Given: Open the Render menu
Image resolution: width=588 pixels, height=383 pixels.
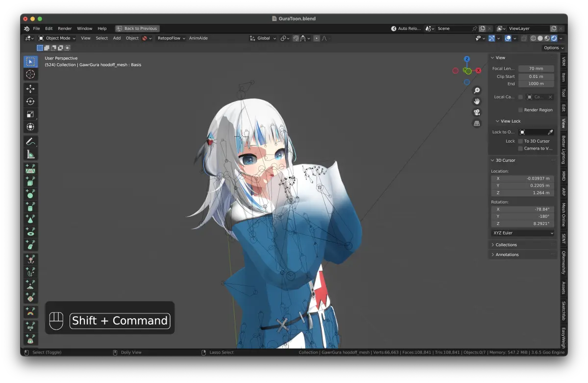Looking at the screenshot, I should tap(65, 28).
